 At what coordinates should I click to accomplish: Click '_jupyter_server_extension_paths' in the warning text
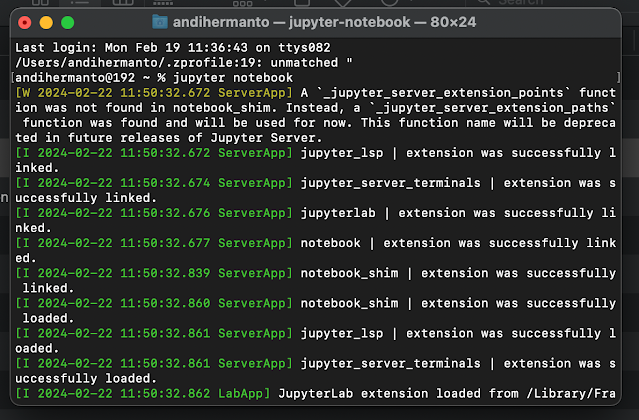[493, 108]
